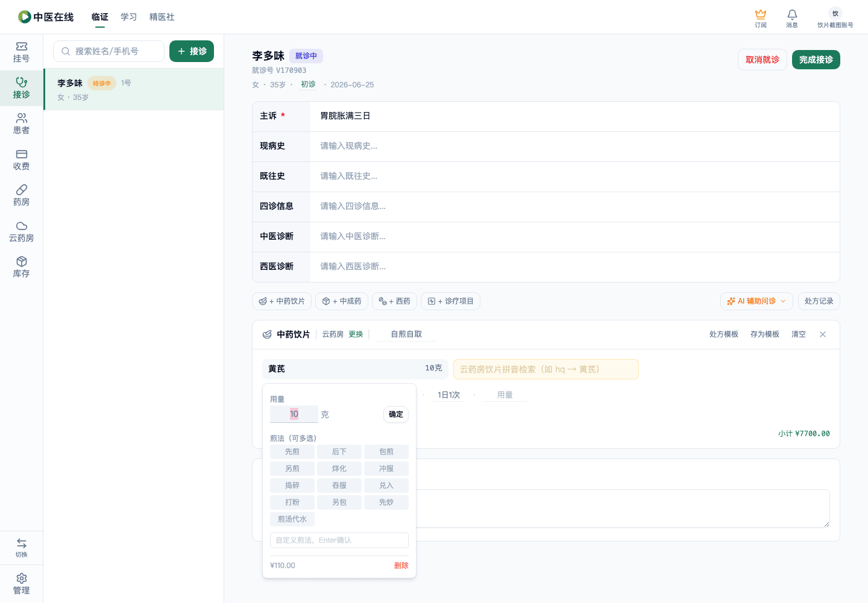868x603 pixels.
Task: Click 取消就诊 button
Action: pyautogui.click(x=763, y=60)
